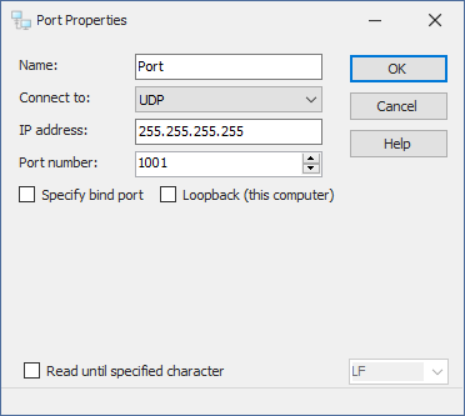Click the "Port number:" label
Viewport: 465px width, 416px height.
pos(58,163)
